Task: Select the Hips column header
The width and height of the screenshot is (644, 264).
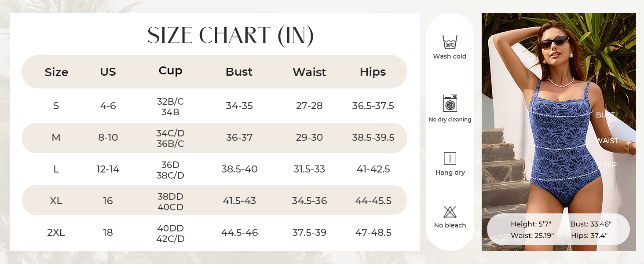Action: [x=373, y=72]
